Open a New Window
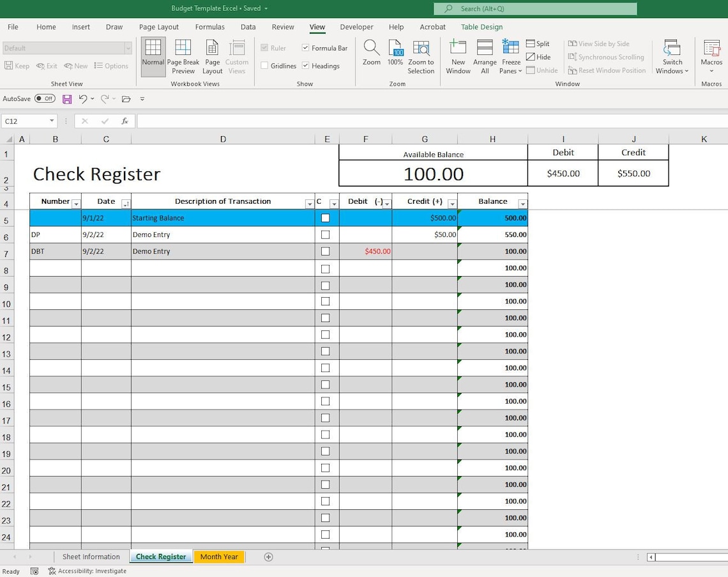 (458, 56)
